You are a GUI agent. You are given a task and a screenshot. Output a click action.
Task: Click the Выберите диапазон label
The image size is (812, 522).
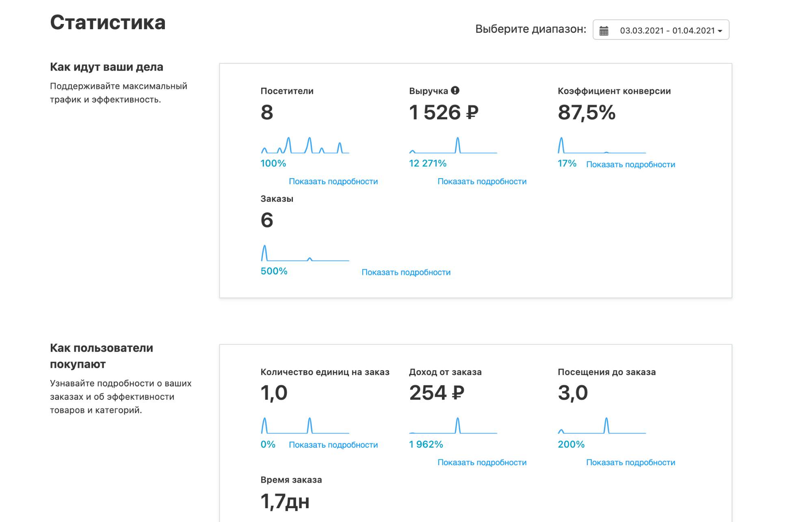[x=531, y=29]
